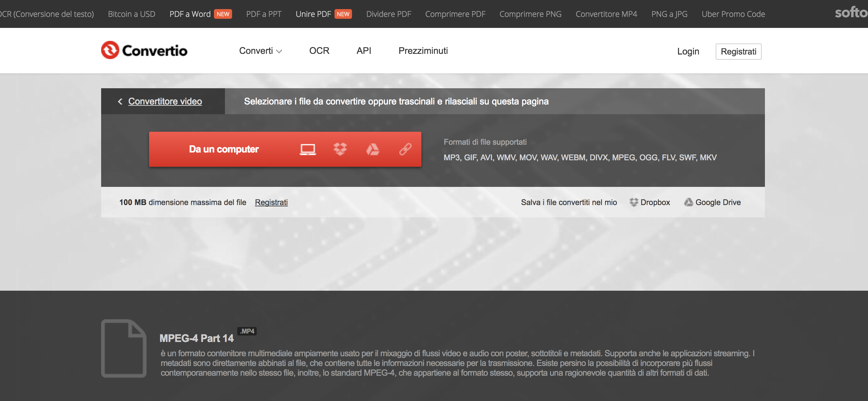Click supported formats list MP3, GIF, AVI
This screenshot has width=868, height=401.
[x=580, y=157]
